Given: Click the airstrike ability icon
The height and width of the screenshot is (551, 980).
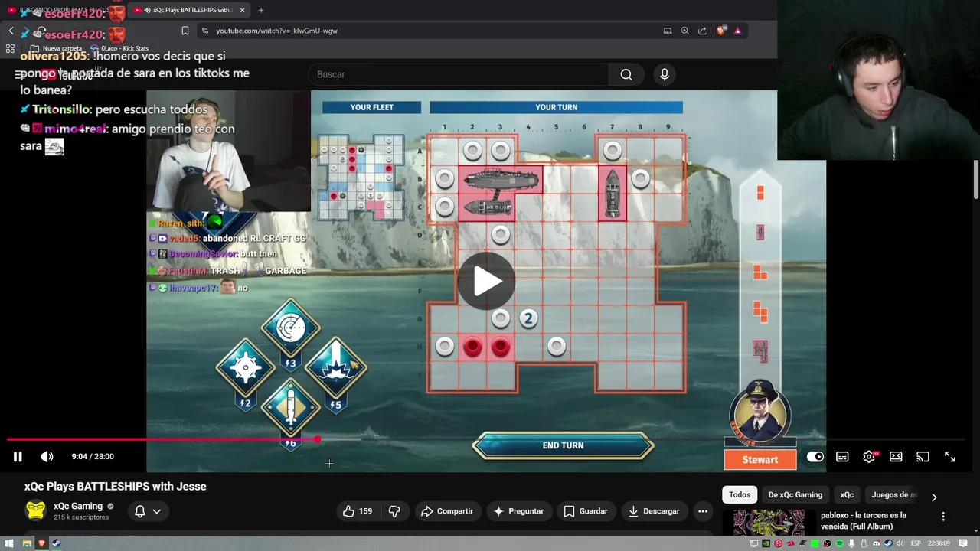Looking at the screenshot, I should [335, 367].
